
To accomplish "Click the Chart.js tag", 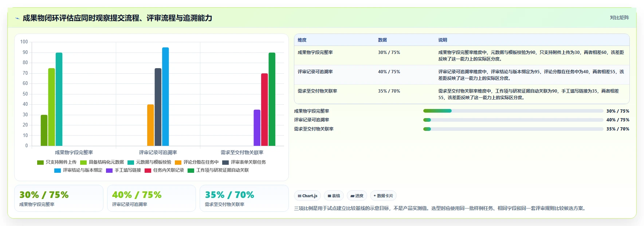I will (x=307, y=196).
